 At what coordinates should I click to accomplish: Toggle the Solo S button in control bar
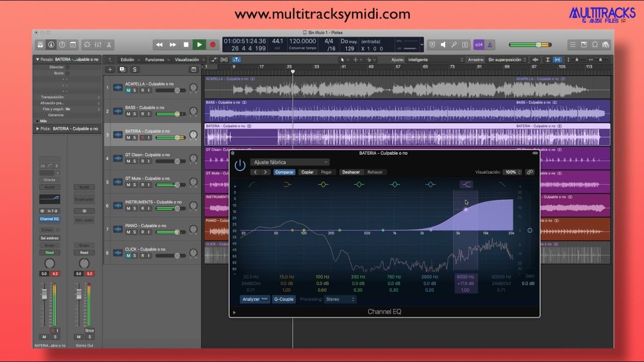click(465, 45)
